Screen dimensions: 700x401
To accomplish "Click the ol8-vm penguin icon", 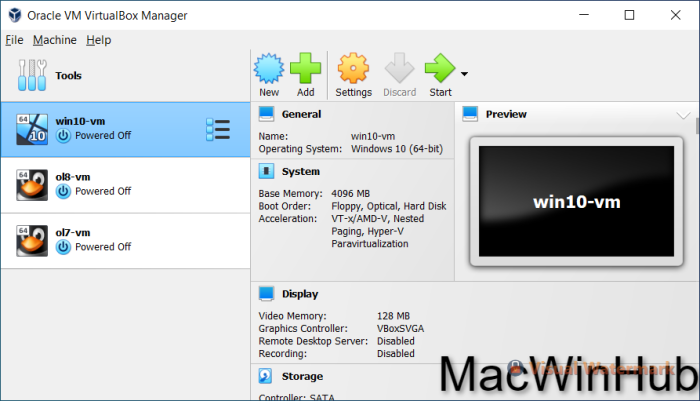I will pyautogui.click(x=32, y=185).
